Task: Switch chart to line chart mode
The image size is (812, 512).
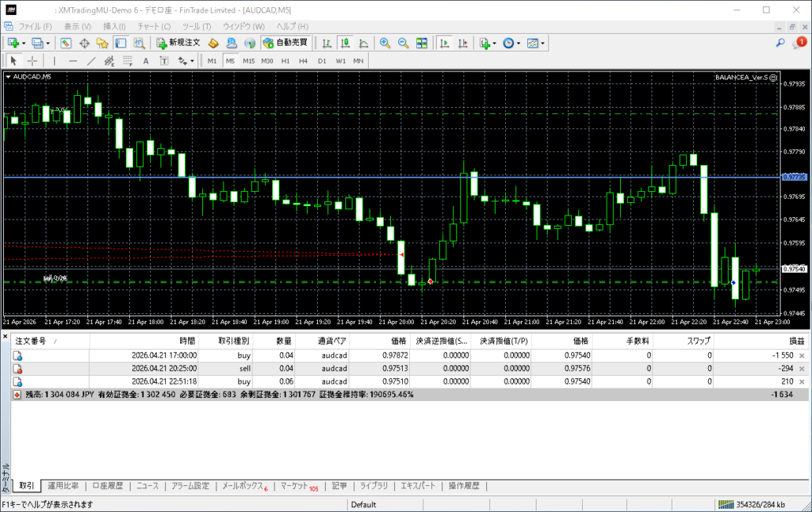Action: (x=363, y=43)
